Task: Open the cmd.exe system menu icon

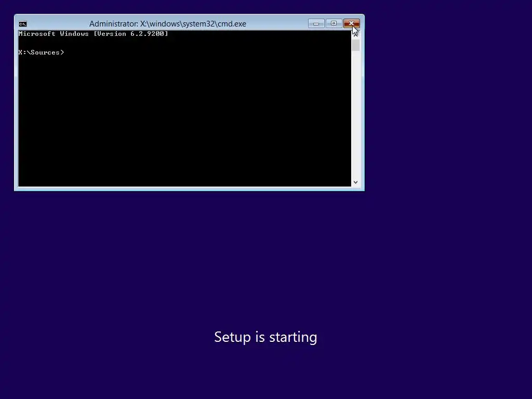Action: (23, 24)
